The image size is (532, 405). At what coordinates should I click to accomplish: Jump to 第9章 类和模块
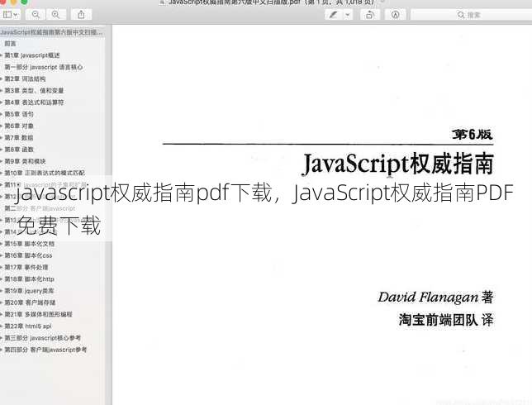click(25, 161)
